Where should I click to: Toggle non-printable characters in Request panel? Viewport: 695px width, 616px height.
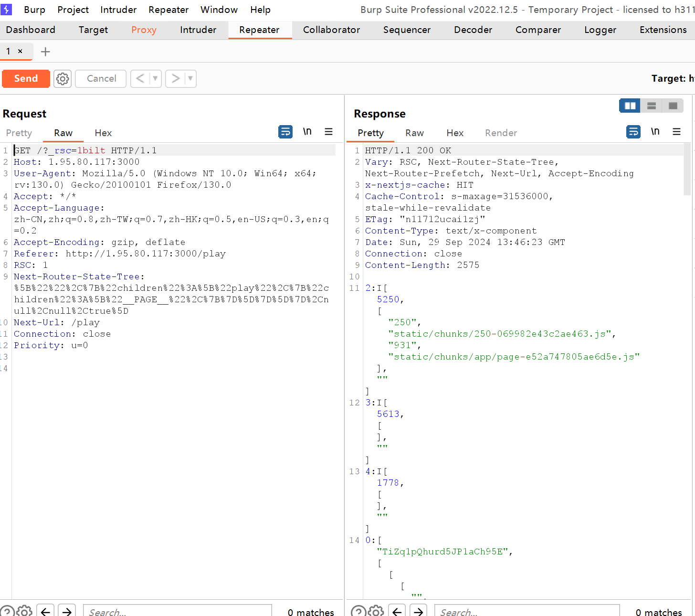coord(307,132)
